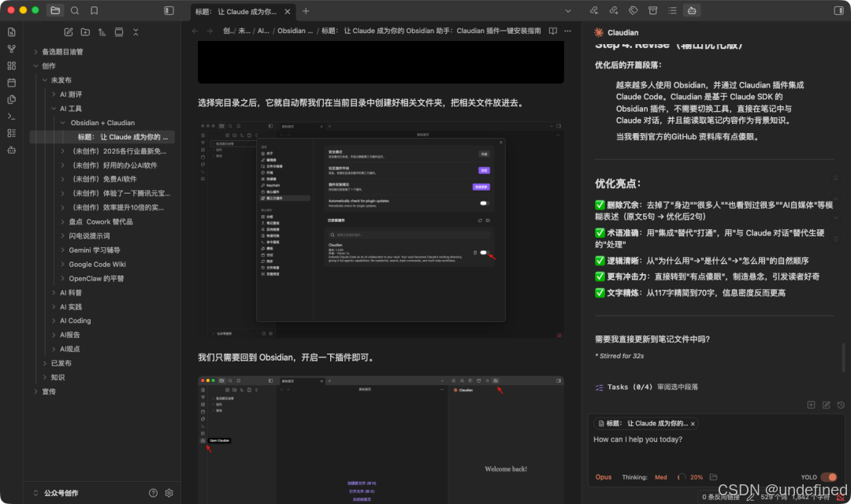Viewport: 851px width, 504px height.
Task: Click the checklist ribbon icon in left rail
Action: (11, 133)
